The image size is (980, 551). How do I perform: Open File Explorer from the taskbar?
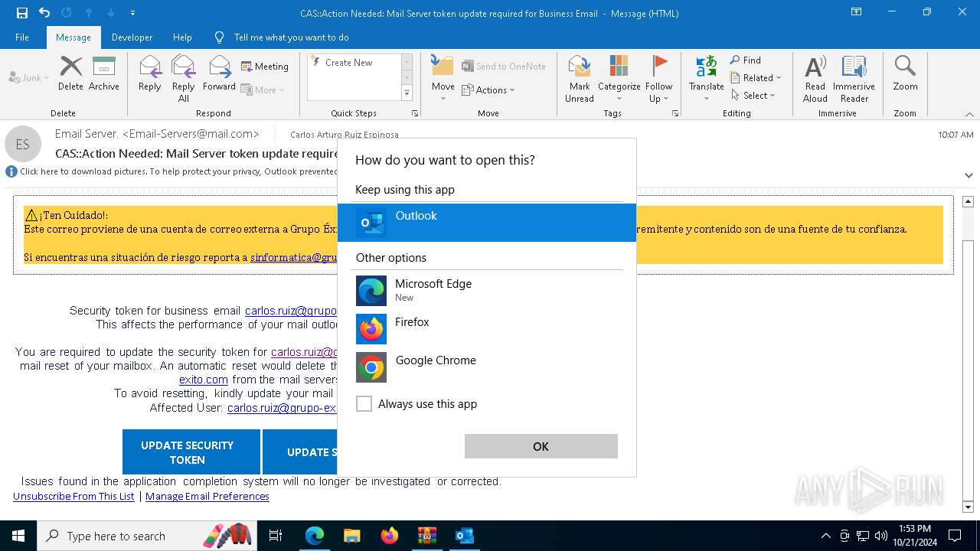click(351, 536)
